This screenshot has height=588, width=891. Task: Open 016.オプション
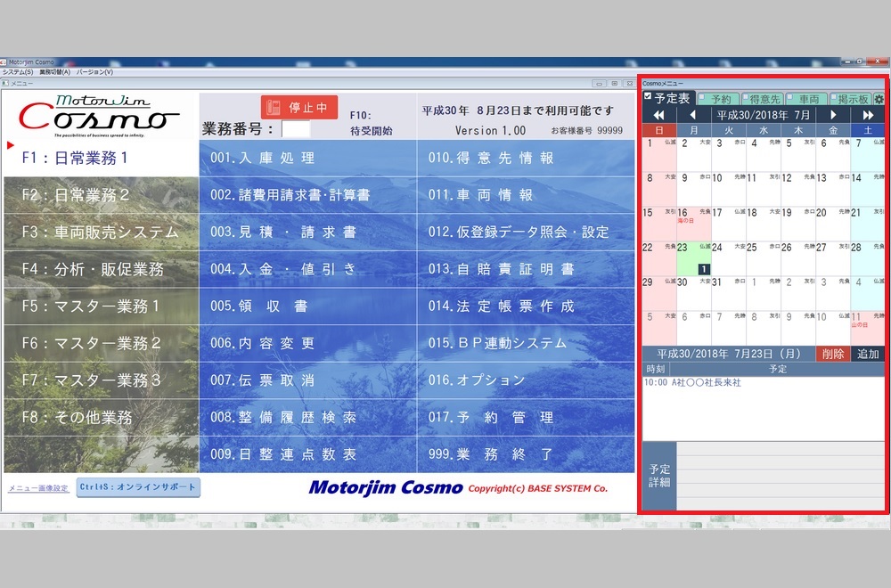(527, 380)
